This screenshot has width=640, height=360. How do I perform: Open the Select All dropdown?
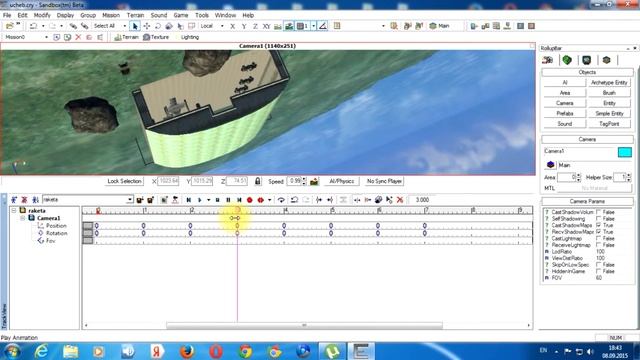coord(124,26)
